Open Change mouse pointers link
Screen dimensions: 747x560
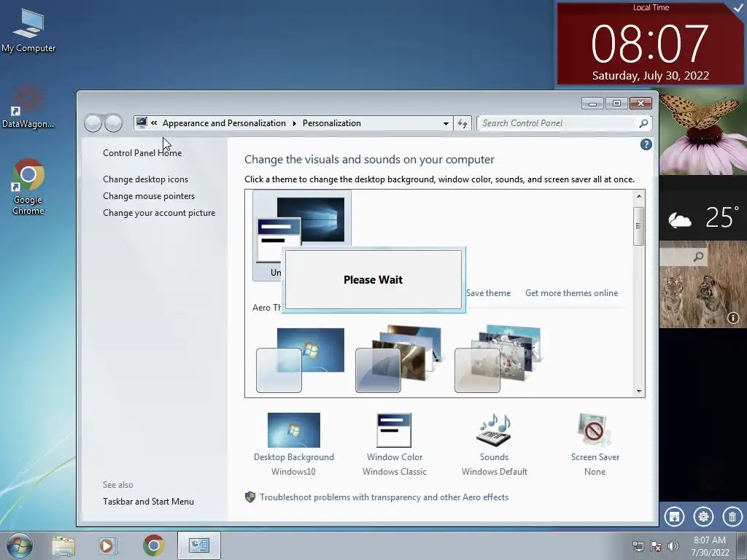click(x=149, y=195)
